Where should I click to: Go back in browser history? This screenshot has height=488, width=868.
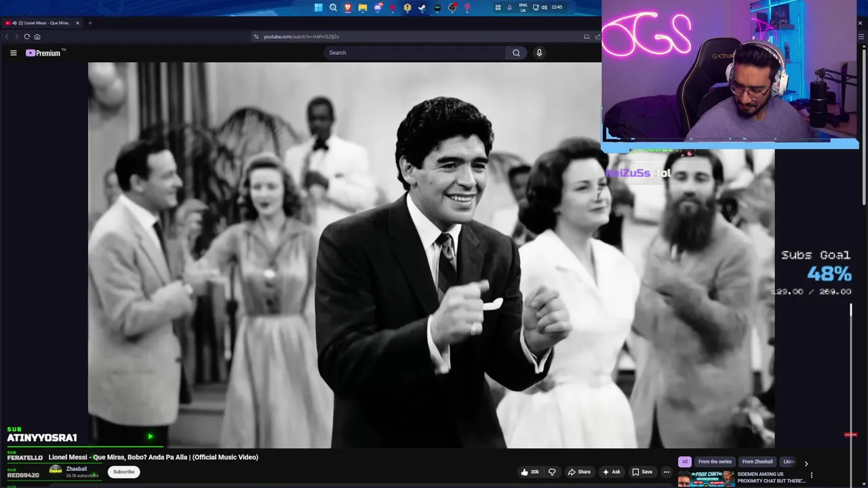[x=7, y=37]
